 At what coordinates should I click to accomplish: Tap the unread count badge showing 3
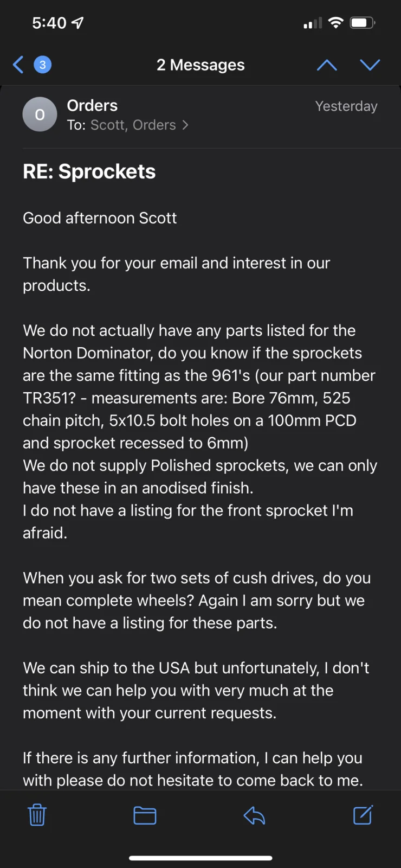43,65
